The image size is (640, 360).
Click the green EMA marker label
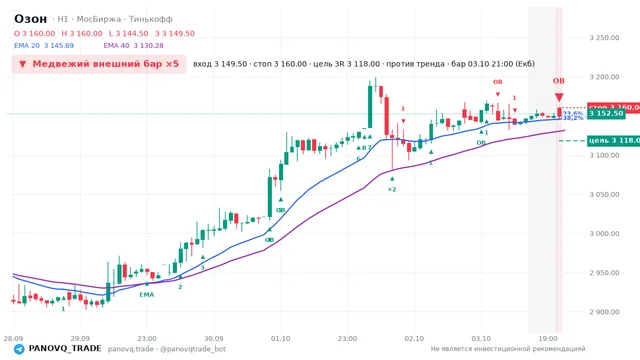[x=147, y=295]
